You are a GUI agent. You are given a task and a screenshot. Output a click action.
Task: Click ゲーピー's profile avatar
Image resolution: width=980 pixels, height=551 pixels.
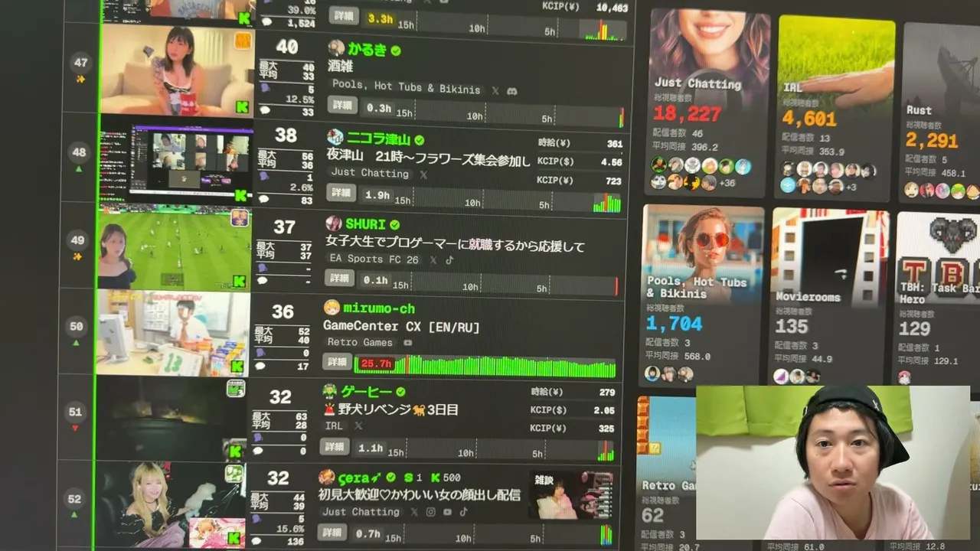coord(330,392)
